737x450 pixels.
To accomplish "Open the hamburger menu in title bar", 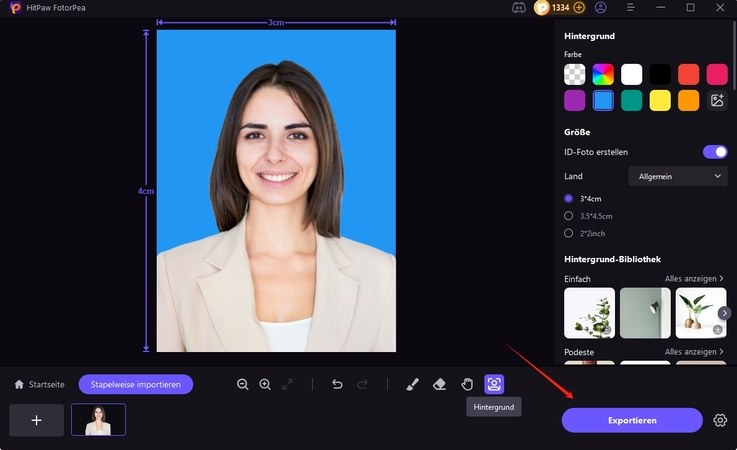I will click(631, 8).
